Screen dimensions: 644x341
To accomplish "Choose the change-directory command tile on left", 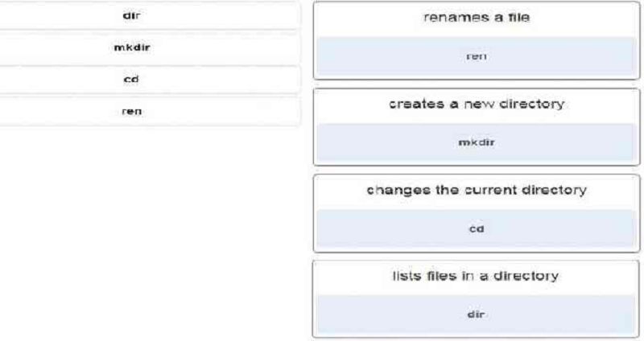I will click(131, 79).
